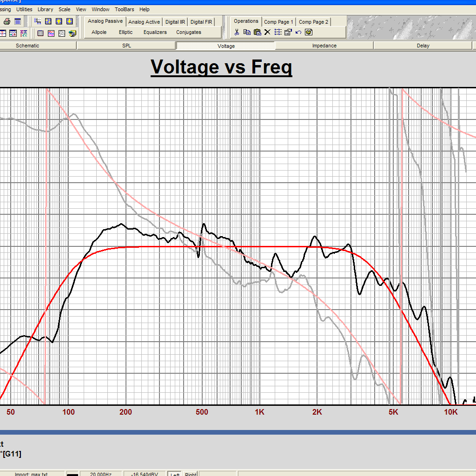Click the Conjugates button
Viewport: 476px width, 476px height.
point(189,32)
